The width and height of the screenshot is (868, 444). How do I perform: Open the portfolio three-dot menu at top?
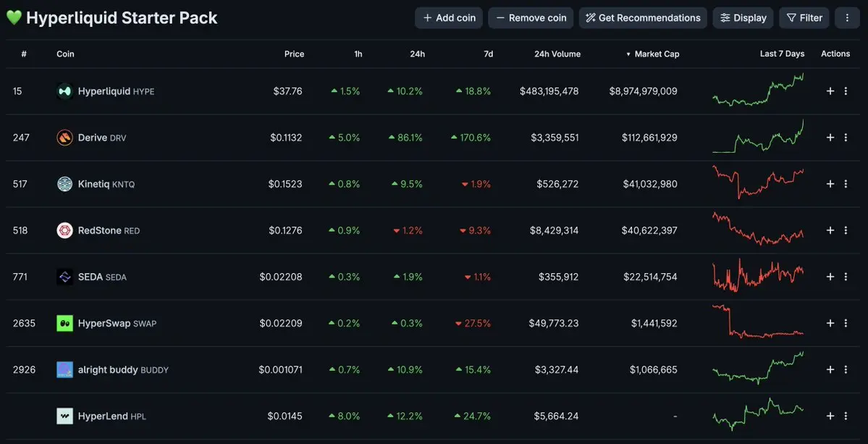(847, 17)
